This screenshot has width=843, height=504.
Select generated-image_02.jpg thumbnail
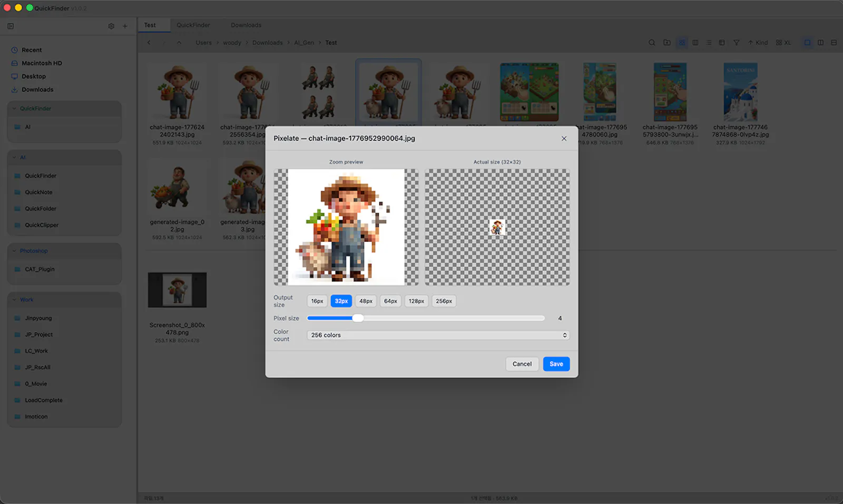coord(177,187)
